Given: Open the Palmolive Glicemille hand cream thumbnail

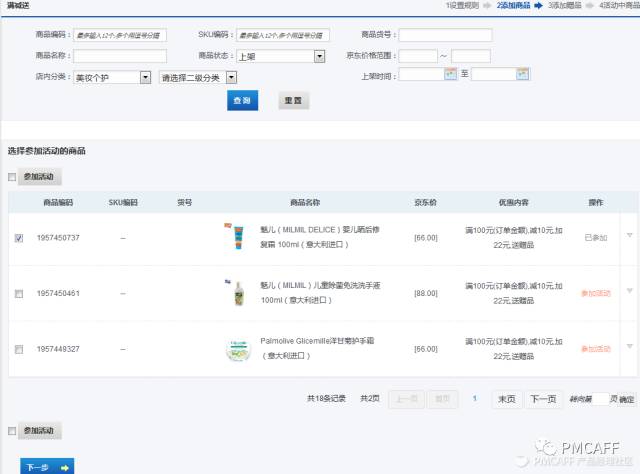Looking at the screenshot, I should [238, 349].
